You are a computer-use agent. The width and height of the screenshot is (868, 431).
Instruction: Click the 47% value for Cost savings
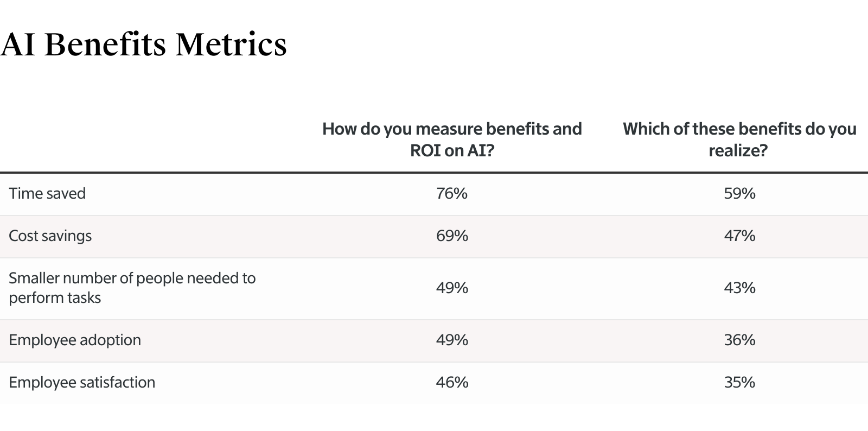pos(739,236)
